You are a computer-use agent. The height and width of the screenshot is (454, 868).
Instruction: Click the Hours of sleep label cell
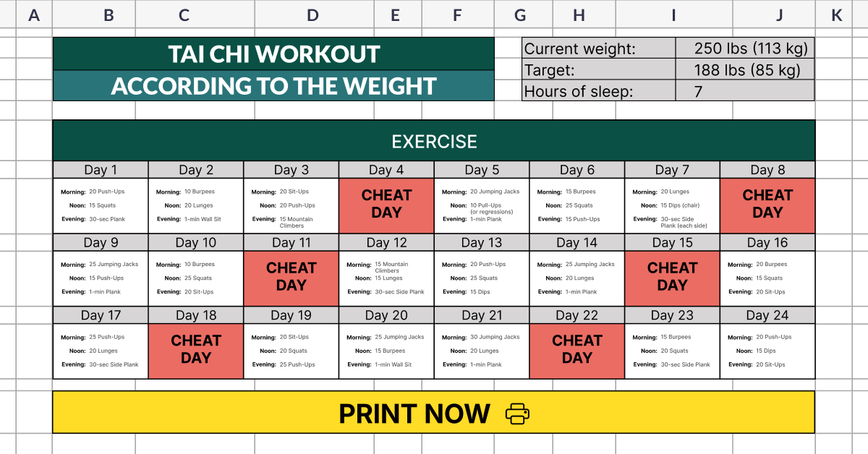point(598,91)
